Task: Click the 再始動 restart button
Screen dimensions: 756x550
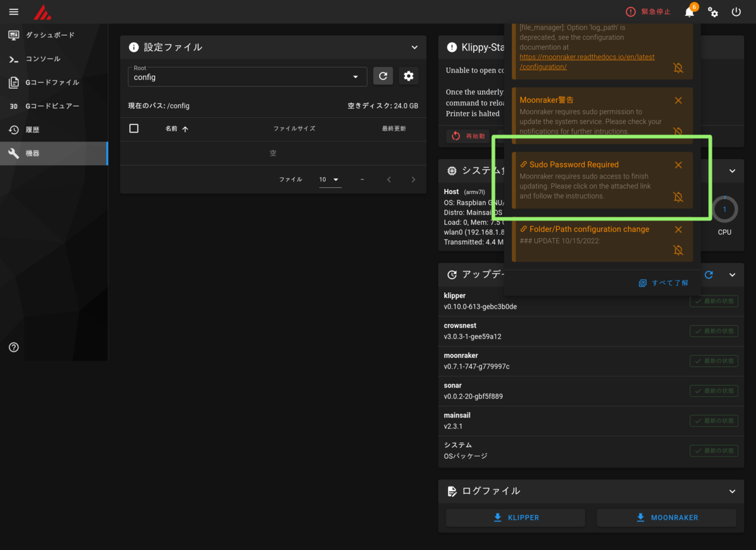Action: pos(469,135)
